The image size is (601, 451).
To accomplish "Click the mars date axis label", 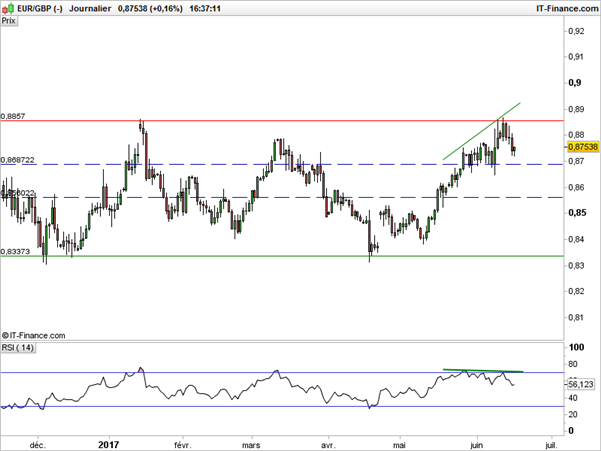I will pos(251,445).
